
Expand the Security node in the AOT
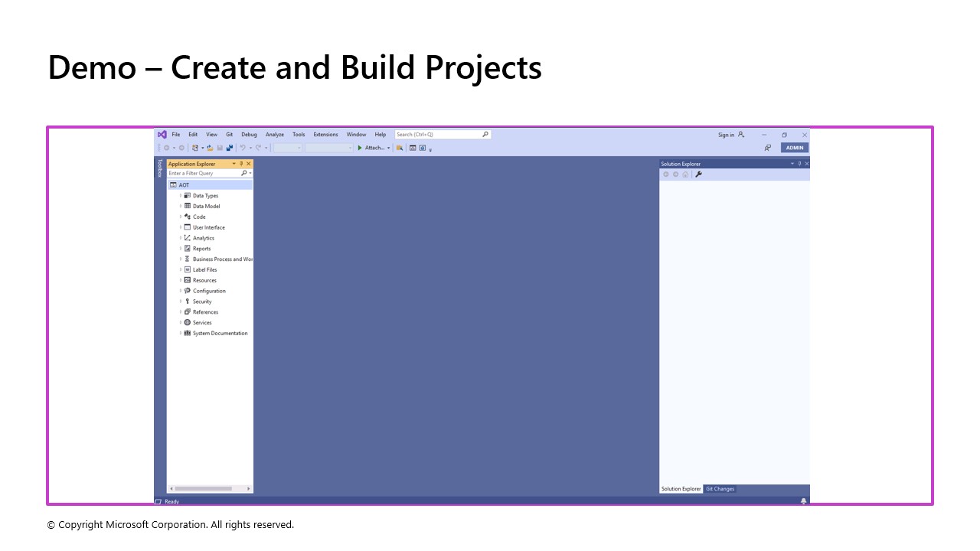coord(181,302)
